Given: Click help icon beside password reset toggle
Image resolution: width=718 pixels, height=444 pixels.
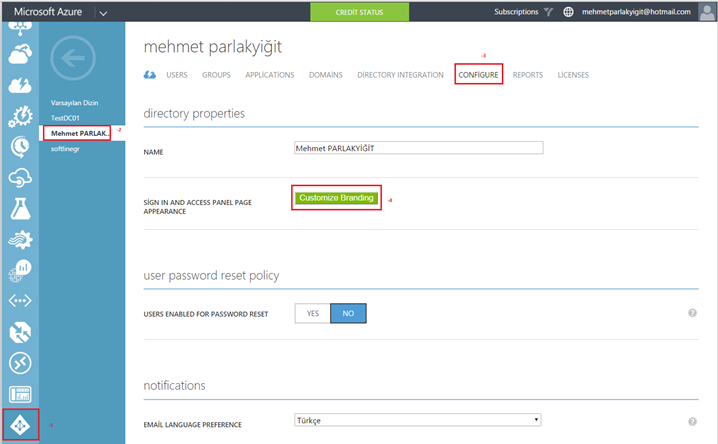Looking at the screenshot, I should (692, 313).
